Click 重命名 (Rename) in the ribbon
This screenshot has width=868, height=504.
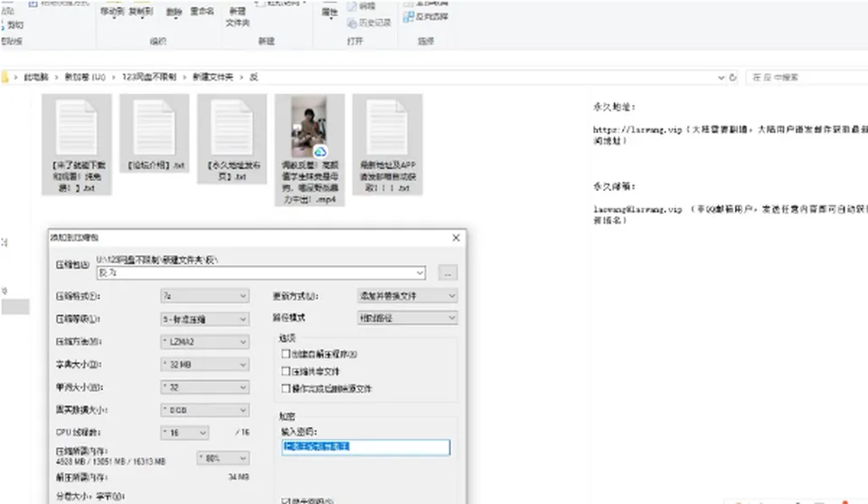coord(202,11)
